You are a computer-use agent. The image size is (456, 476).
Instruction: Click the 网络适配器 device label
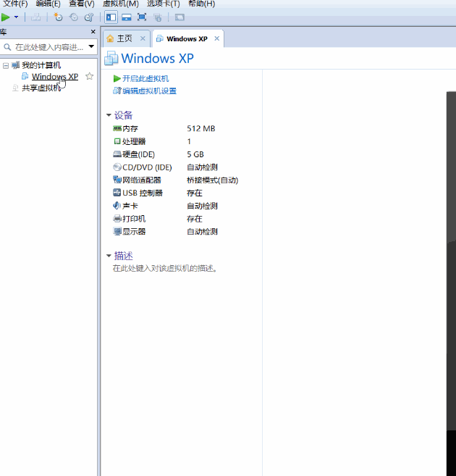(142, 180)
